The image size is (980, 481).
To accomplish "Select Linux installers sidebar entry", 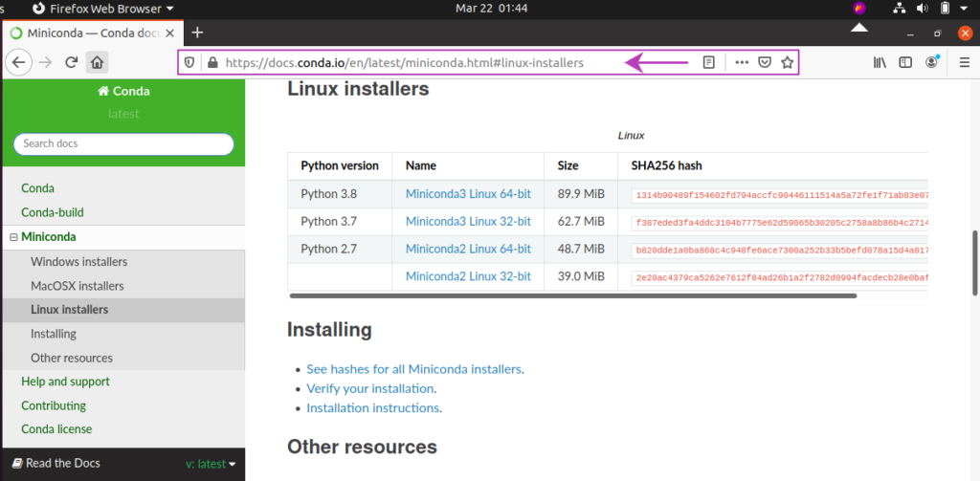I will (69, 310).
